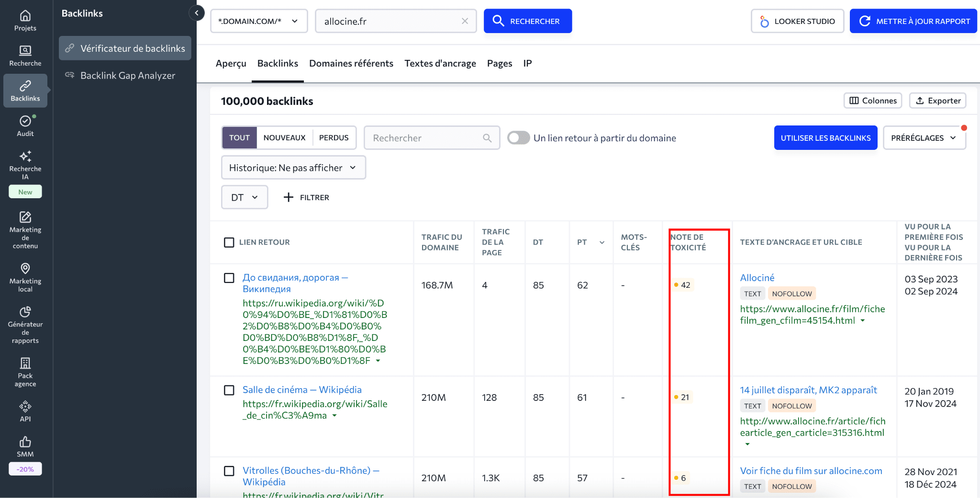Expand the fr.wikipedia.org Salle_de_cinéma URL arrow
This screenshot has width=980, height=498.
(x=334, y=416)
